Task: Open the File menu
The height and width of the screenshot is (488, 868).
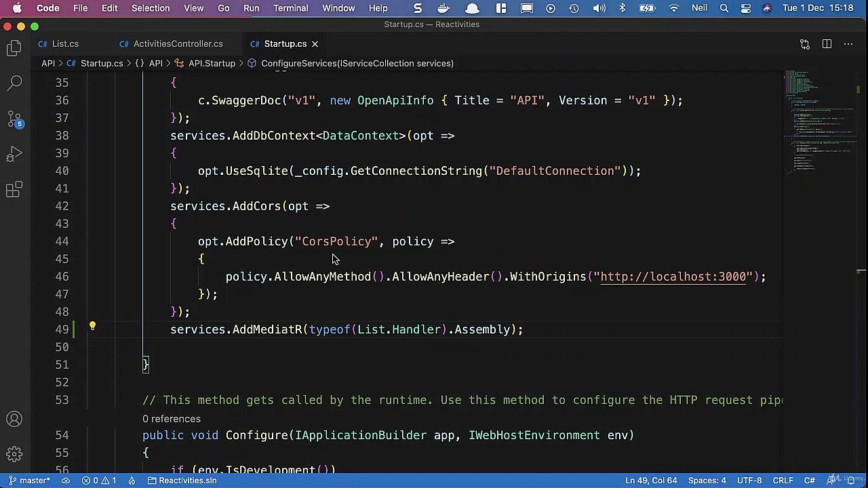Action: coord(80,8)
